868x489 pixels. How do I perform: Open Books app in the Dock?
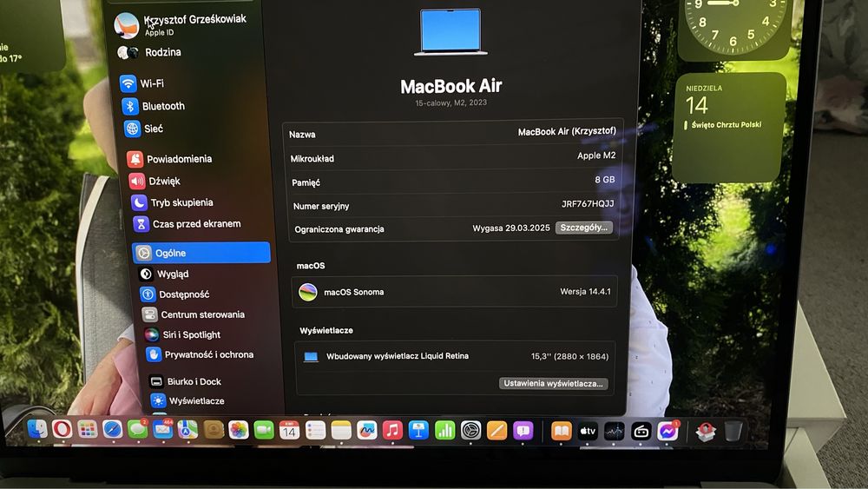pyautogui.click(x=561, y=431)
